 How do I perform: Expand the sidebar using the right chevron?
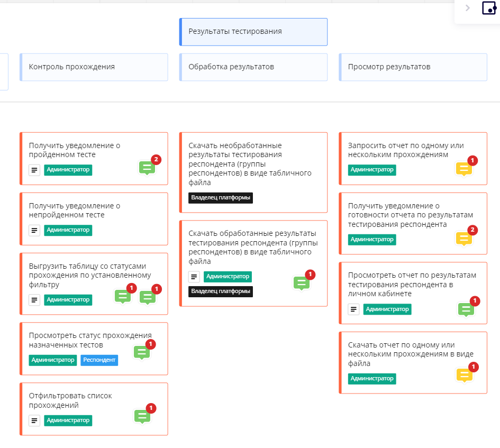(467, 8)
